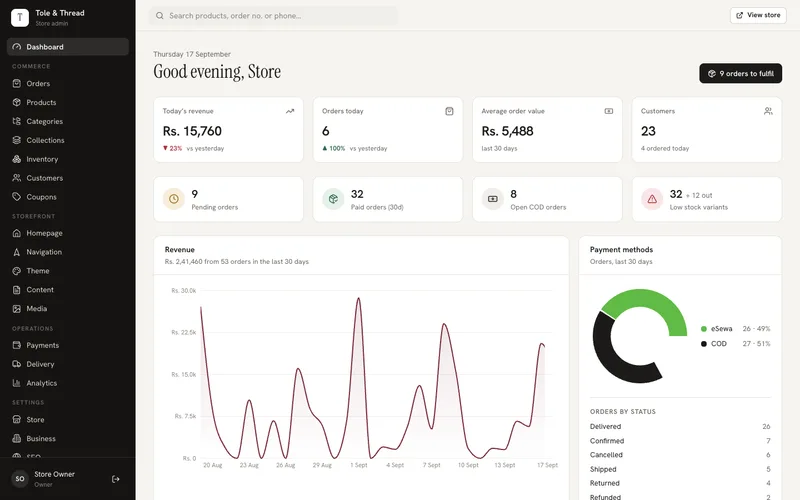The width and height of the screenshot is (800, 500).
Task: Open the Orders menu item
Action: point(68,83)
